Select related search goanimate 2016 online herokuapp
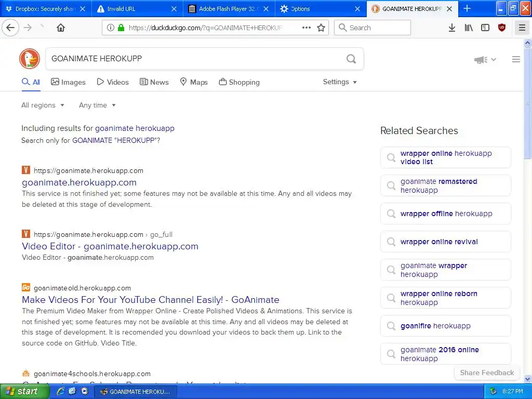The height and width of the screenshot is (399, 532). point(445,354)
